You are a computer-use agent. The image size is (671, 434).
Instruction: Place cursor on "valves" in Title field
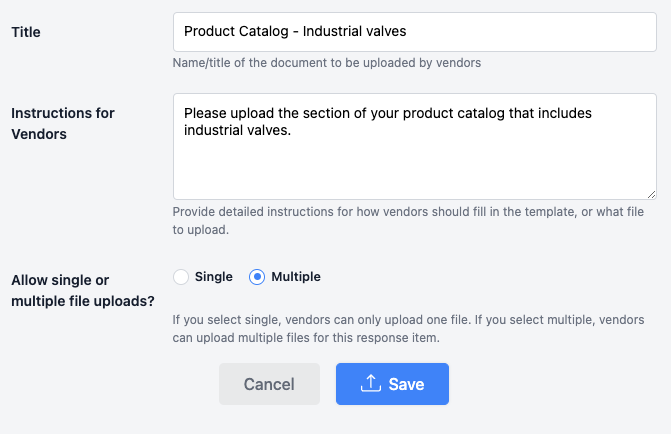coord(384,32)
